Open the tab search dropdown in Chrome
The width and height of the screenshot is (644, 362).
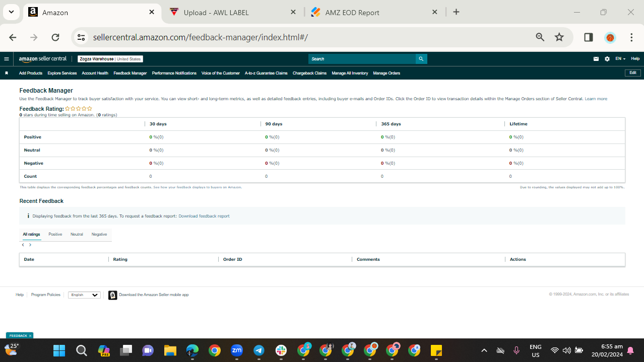(11, 12)
